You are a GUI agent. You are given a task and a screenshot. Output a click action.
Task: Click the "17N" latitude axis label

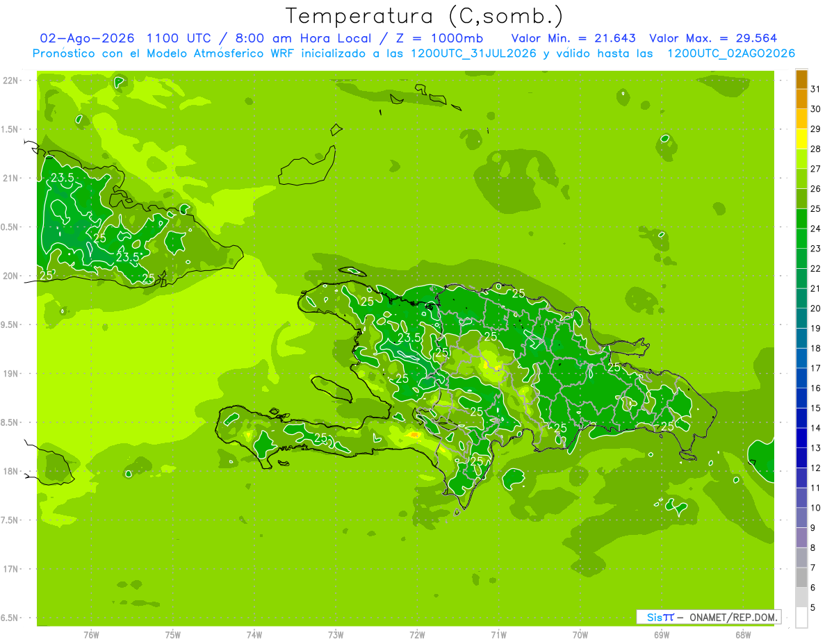pos(10,570)
